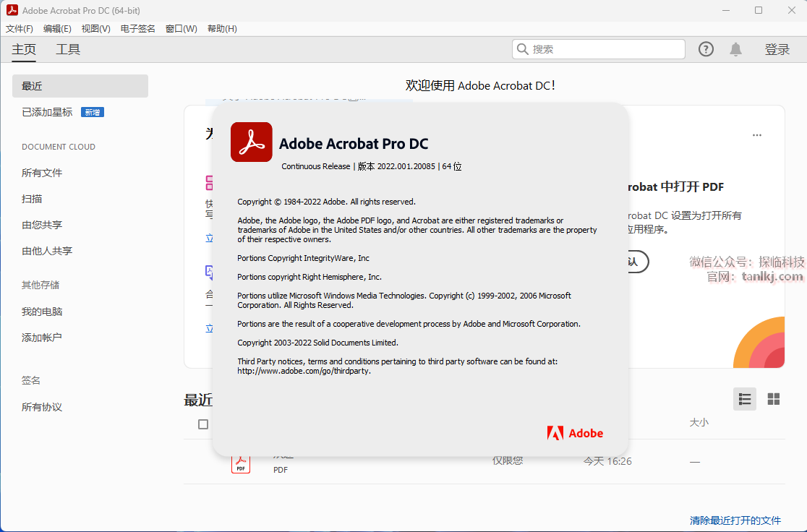Click the PDF file icon in the recent list
The width and height of the screenshot is (807, 532).
[x=240, y=463]
